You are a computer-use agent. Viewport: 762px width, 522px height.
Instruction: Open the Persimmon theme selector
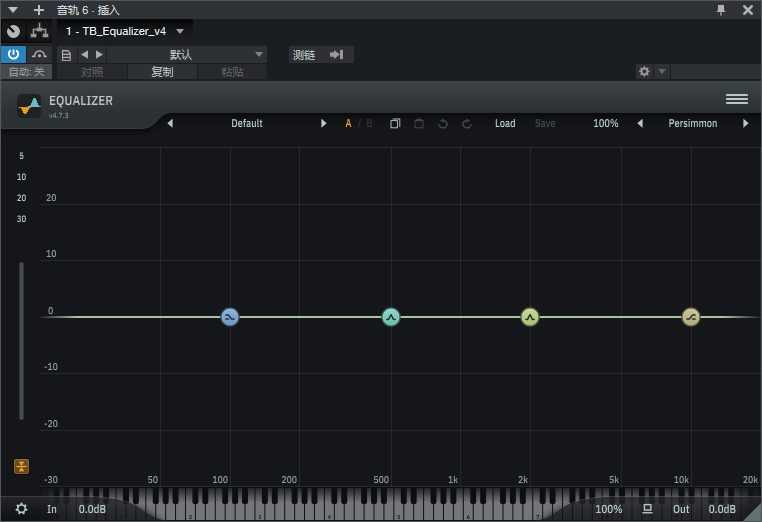693,123
